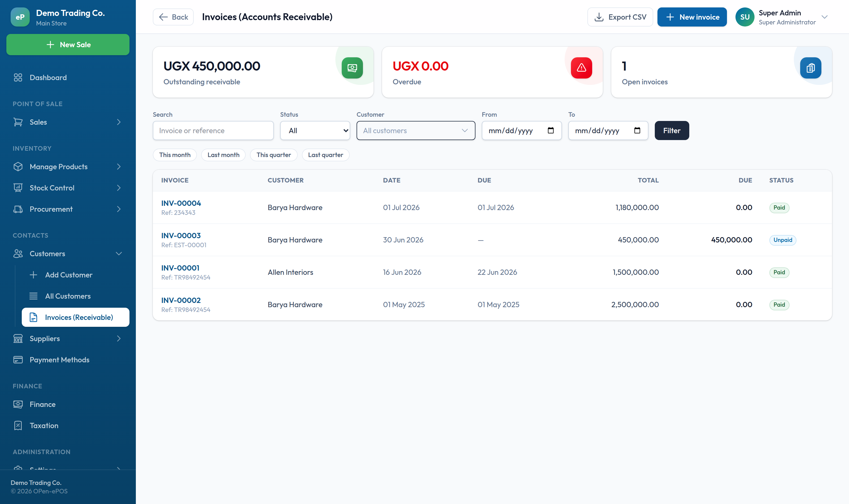Image resolution: width=849 pixels, height=504 pixels.
Task: Click the Invoices (Receivable) document icon
Action: click(x=33, y=317)
